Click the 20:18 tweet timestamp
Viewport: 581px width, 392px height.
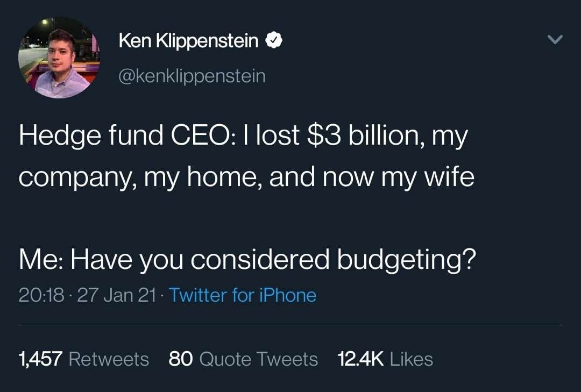[x=41, y=295]
